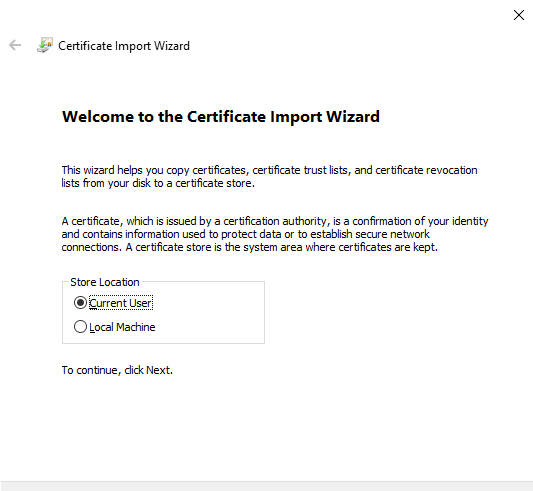Click the gray footer bar at bottom
Viewport: 533px width, 491px height.
tap(266, 486)
